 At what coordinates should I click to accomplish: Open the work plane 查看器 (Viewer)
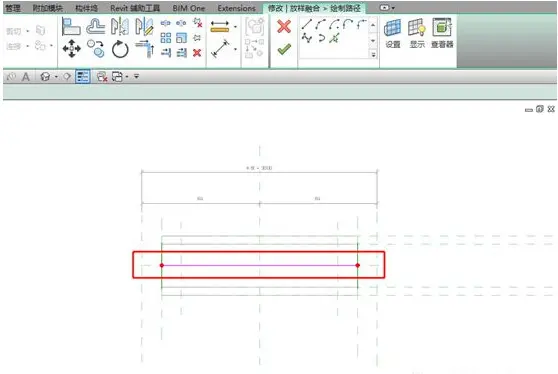click(442, 33)
